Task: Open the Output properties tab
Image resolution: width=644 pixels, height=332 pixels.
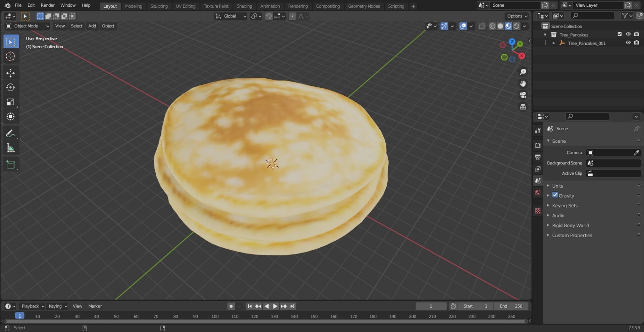Action: coord(538,157)
